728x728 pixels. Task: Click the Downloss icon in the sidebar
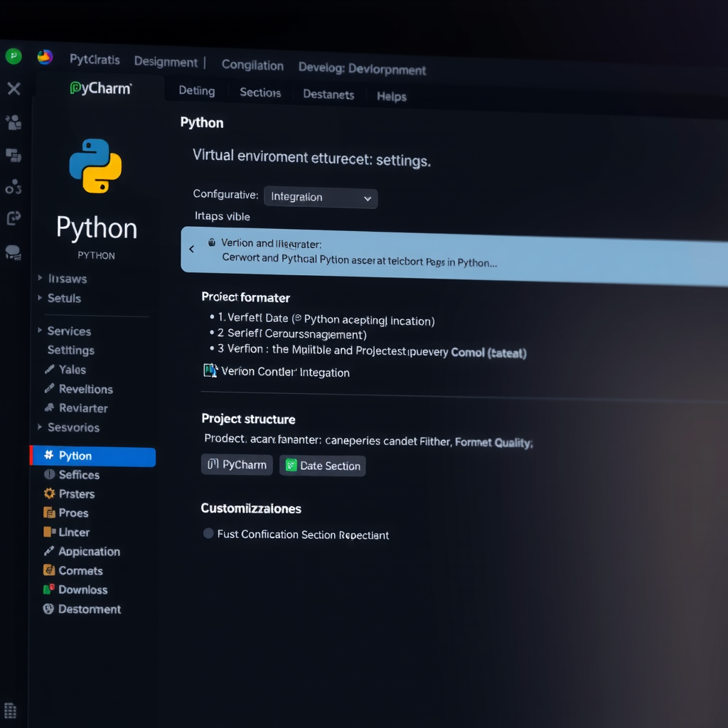click(x=47, y=589)
